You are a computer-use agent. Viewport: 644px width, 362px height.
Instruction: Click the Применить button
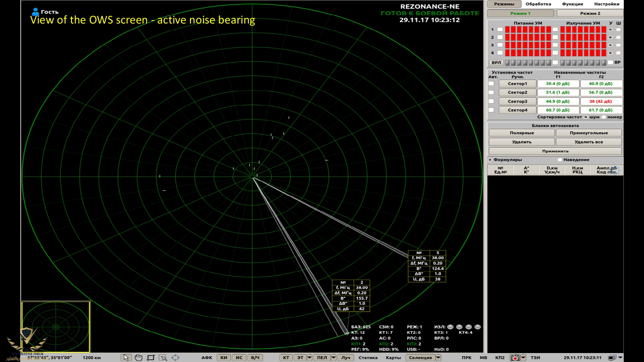555,151
